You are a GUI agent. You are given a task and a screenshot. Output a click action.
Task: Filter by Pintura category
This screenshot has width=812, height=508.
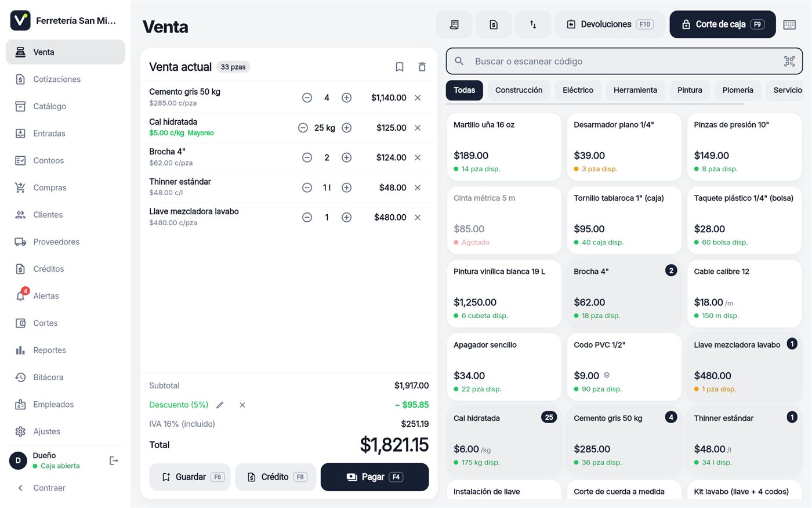(x=690, y=90)
